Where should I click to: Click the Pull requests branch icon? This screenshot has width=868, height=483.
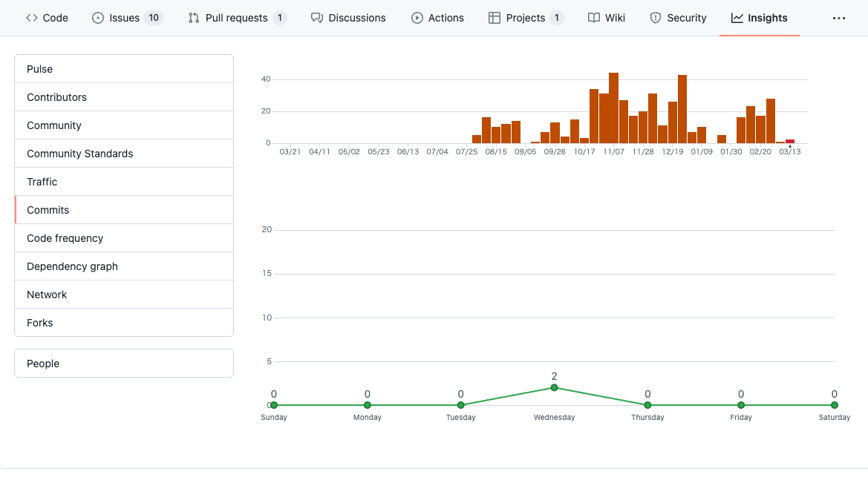click(x=194, y=18)
